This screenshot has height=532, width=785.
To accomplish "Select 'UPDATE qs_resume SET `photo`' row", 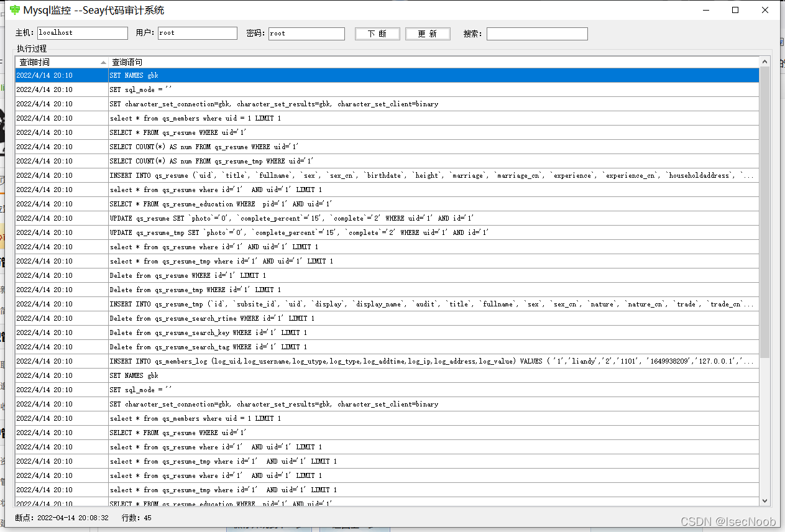I will (387, 218).
